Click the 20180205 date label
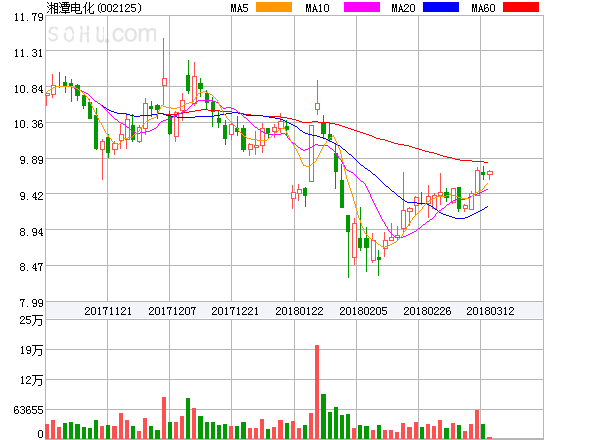 (363, 311)
